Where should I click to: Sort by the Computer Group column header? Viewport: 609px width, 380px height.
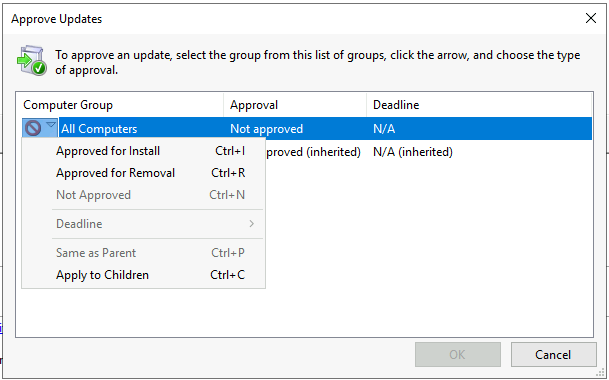click(120, 105)
